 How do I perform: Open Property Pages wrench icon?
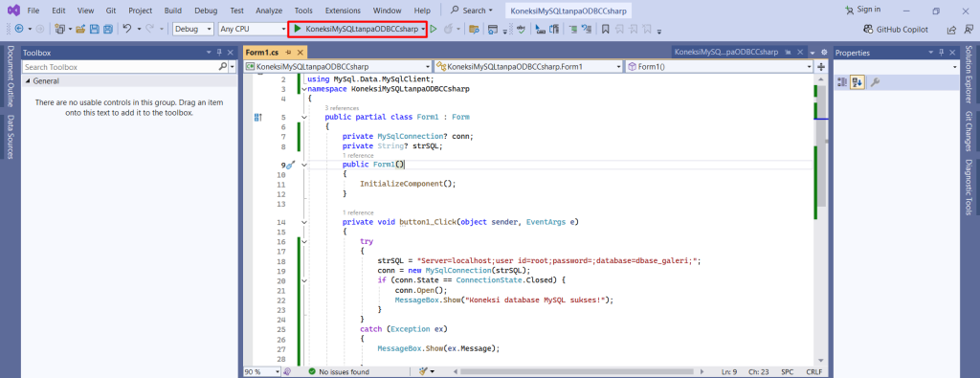click(875, 82)
